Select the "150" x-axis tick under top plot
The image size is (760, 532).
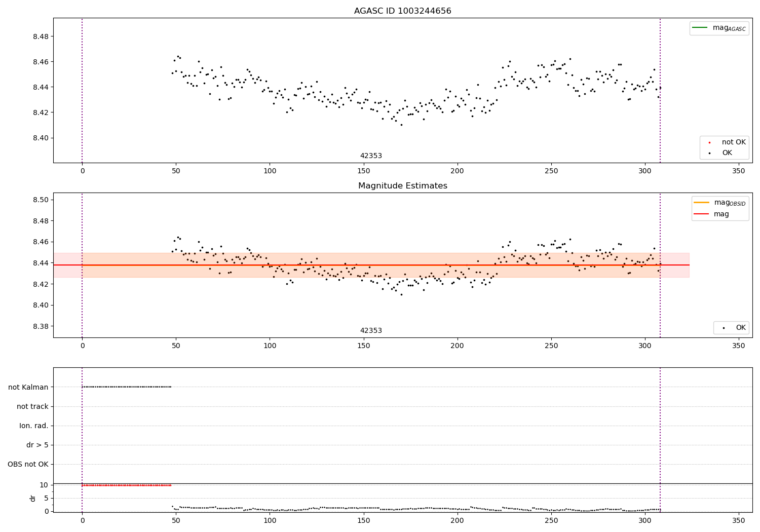(x=364, y=171)
